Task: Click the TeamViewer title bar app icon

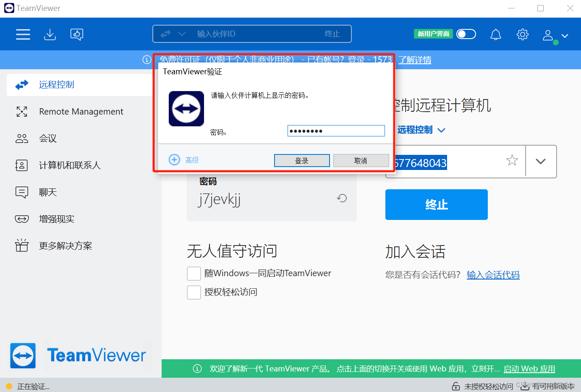Action: tap(9, 8)
